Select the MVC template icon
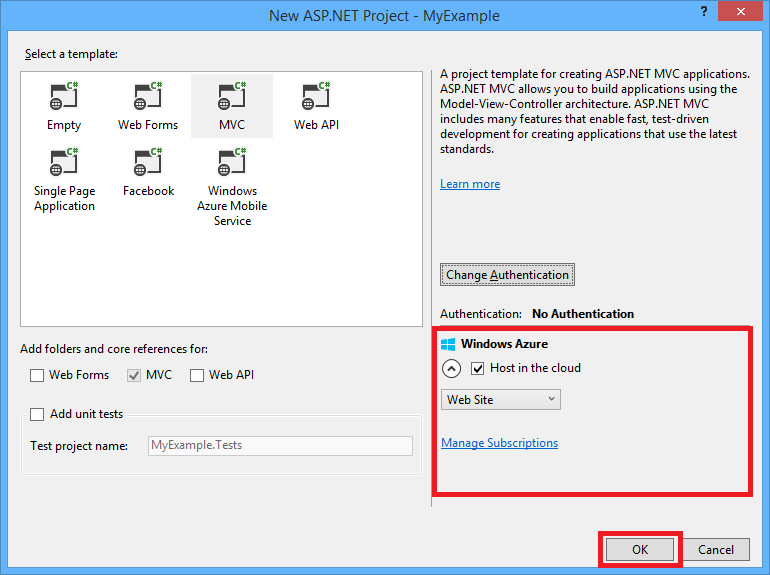Viewport: 770px width, 575px height. click(x=232, y=96)
